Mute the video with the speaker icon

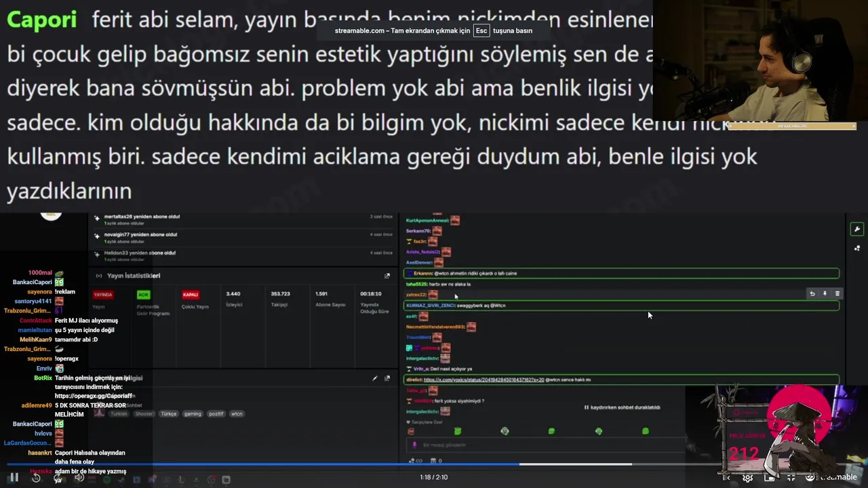tap(79, 478)
